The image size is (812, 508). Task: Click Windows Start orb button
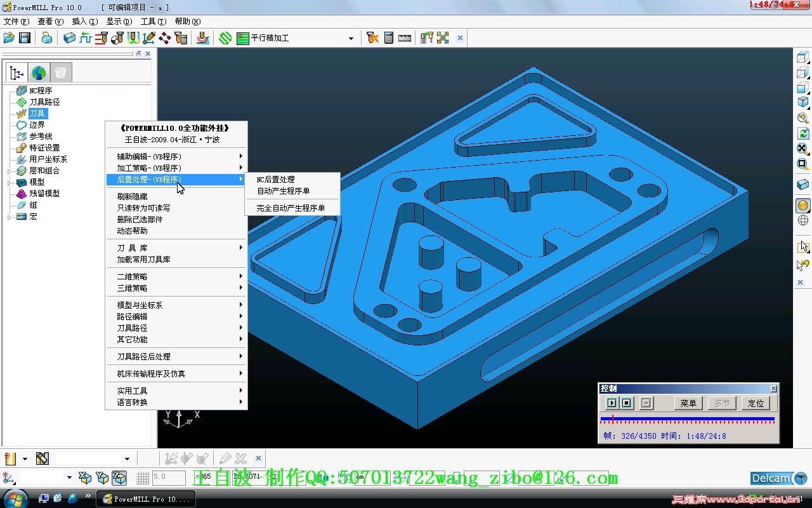click(x=15, y=498)
